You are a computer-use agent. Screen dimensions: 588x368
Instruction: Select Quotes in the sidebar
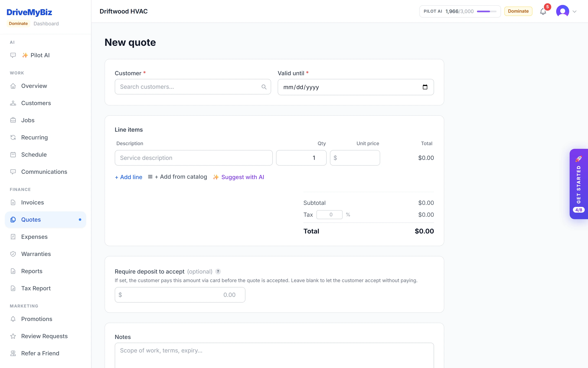[x=46, y=220]
